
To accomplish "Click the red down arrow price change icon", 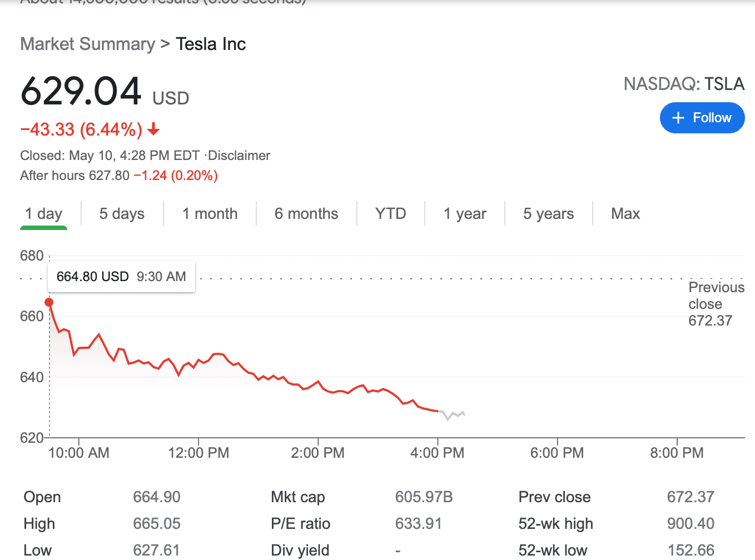I will click(x=154, y=130).
